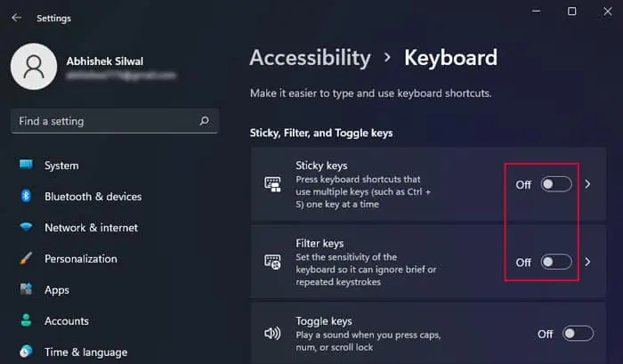Viewport: 623px width, 364px height.
Task: Click the Bluetooth & devices icon
Action: click(26, 197)
